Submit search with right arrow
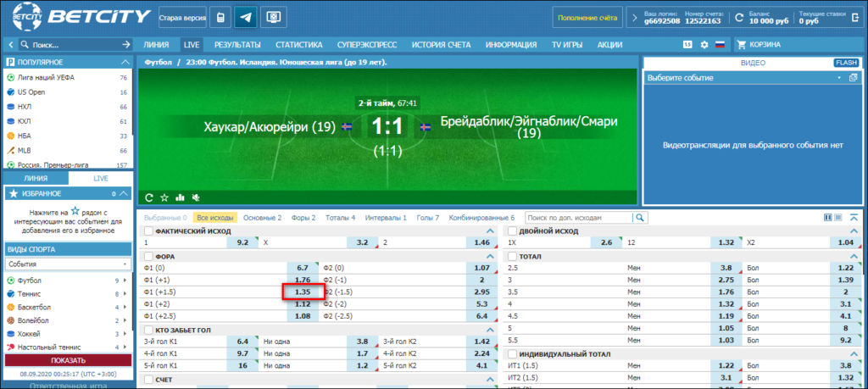Image resolution: width=868 pixels, height=389 pixels. (x=126, y=45)
